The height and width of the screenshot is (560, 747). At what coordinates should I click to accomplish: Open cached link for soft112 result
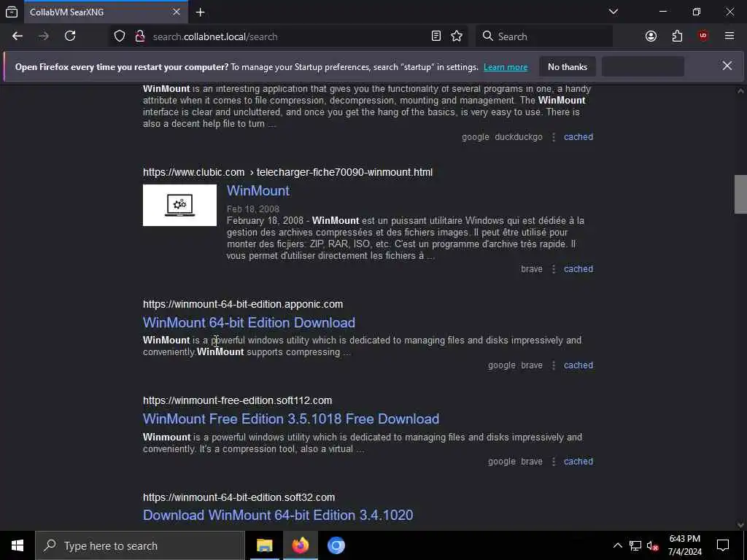point(578,462)
